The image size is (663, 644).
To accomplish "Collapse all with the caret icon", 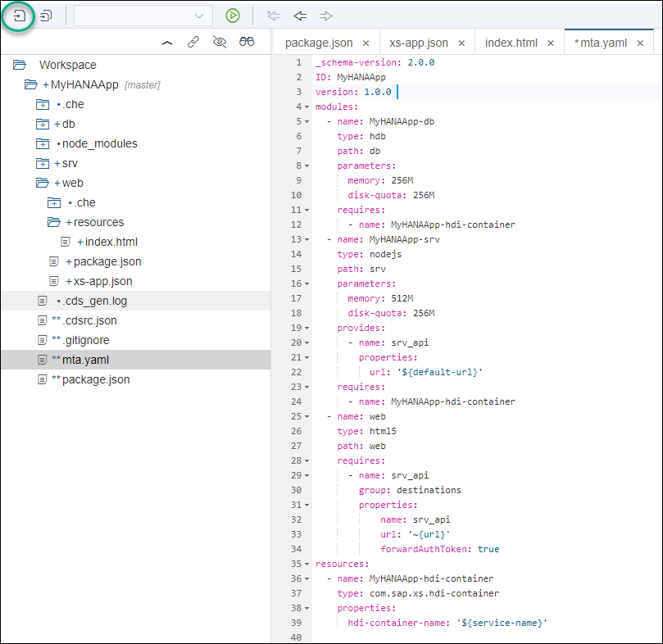I will tap(167, 43).
